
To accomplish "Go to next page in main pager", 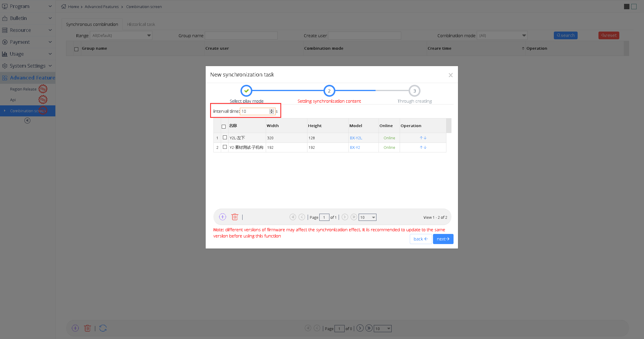I will click(360, 328).
